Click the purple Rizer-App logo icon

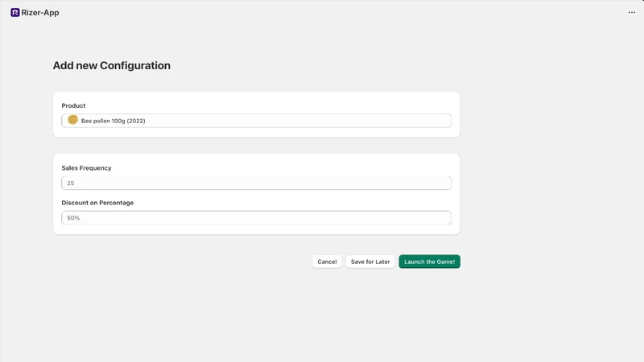15,13
